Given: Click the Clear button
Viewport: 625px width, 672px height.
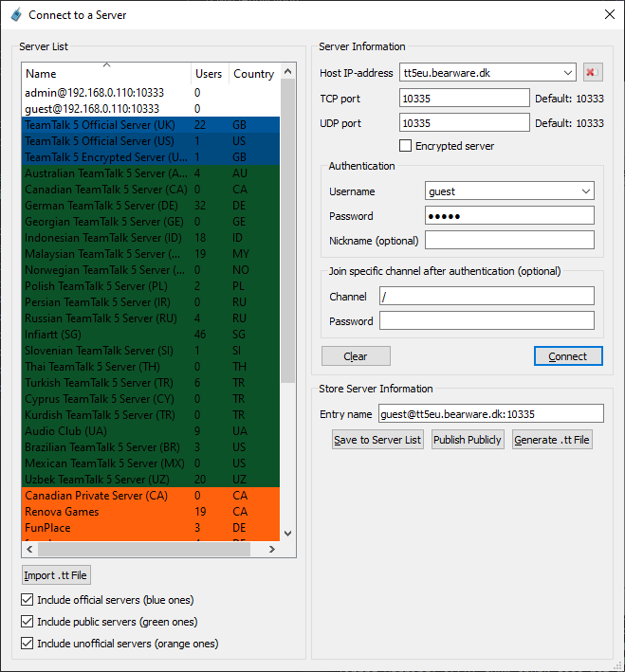Looking at the screenshot, I should 356,356.
